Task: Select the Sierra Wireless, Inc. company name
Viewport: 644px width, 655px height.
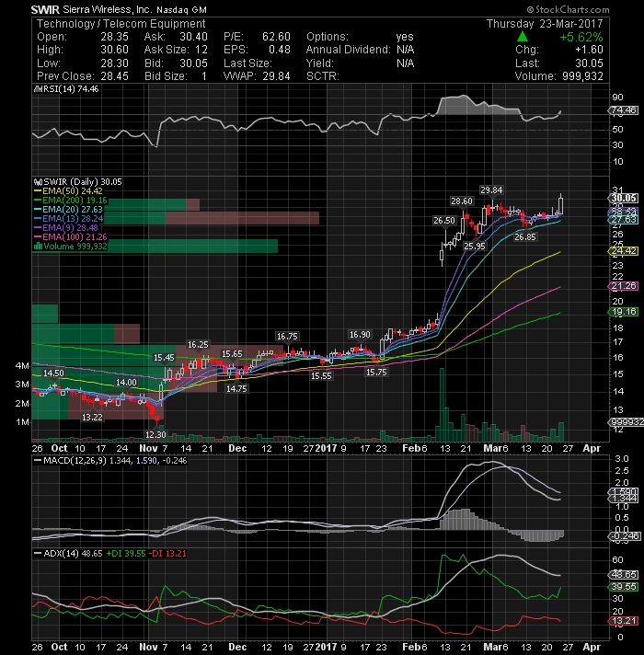Action: [x=108, y=9]
